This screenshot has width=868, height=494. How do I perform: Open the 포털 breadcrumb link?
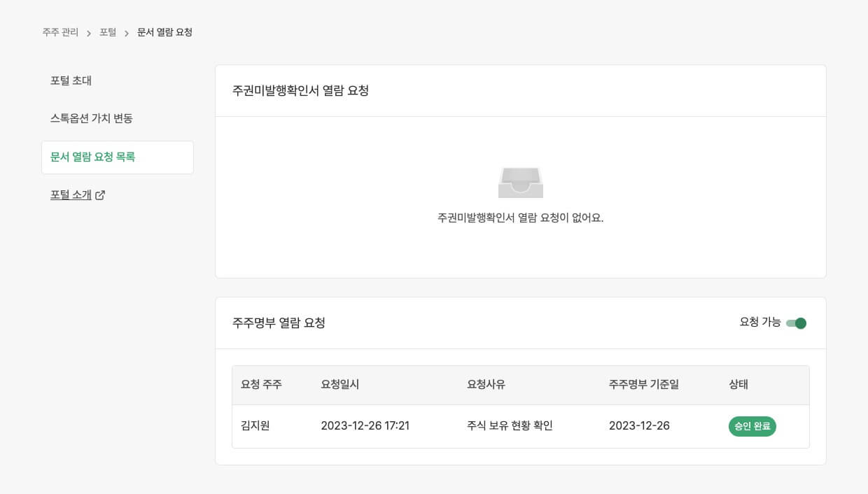point(107,32)
